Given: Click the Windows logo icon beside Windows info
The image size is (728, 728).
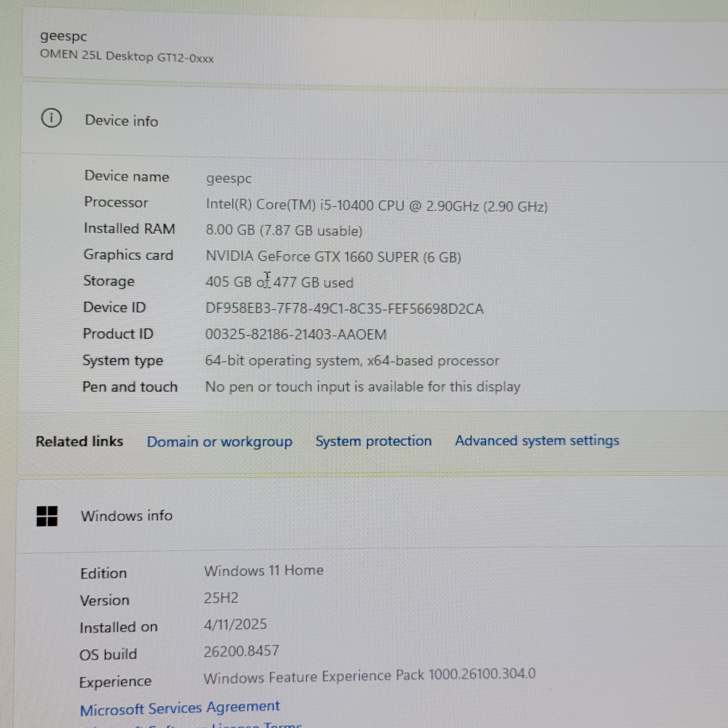Looking at the screenshot, I should coord(47,516).
